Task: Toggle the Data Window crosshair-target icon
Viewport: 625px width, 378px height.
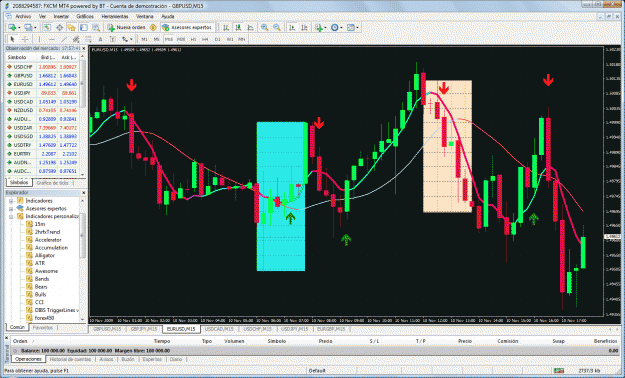Action: pos(59,28)
